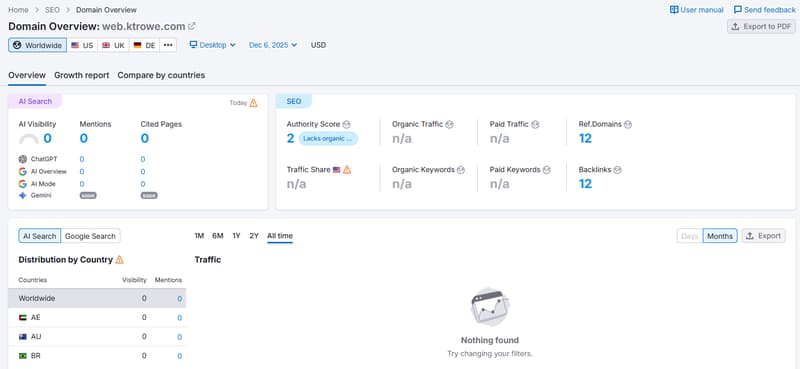Screen dimensions: 800x369
Task: Click the Distribution by Country warning icon
Action: point(119,260)
